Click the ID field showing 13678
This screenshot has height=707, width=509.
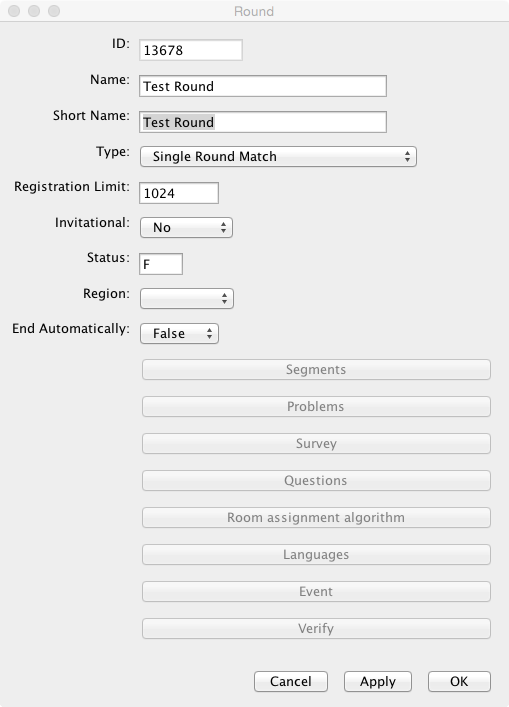pos(191,50)
